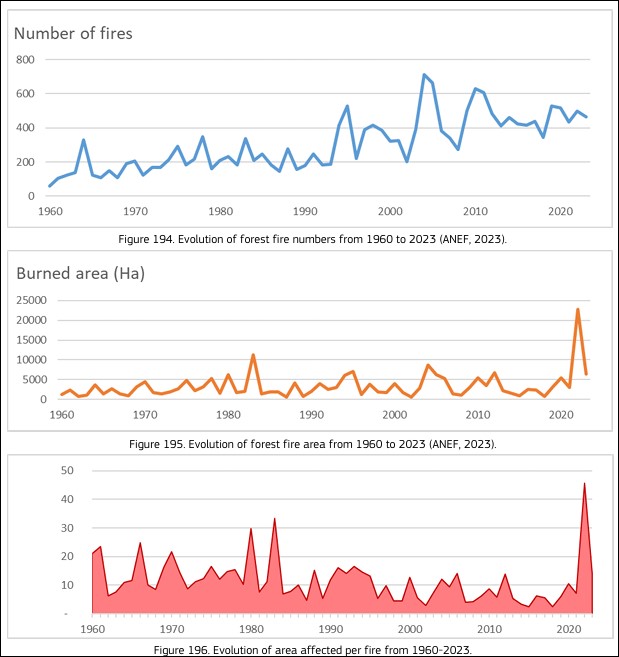Click the tallest red peak in area-per-fire chart
Image resolution: width=619 pixels, height=657 pixels.
584,484
